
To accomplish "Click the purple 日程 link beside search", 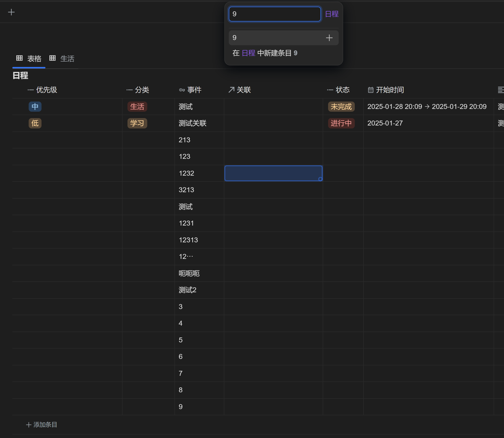I will (x=332, y=14).
